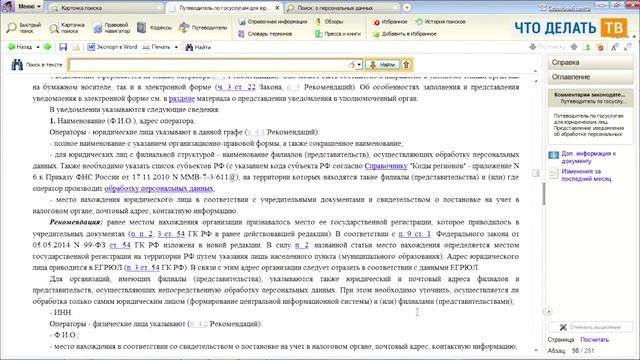Save the document with floppy icon
The height and width of the screenshot is (360, 640).
[63, 47]
